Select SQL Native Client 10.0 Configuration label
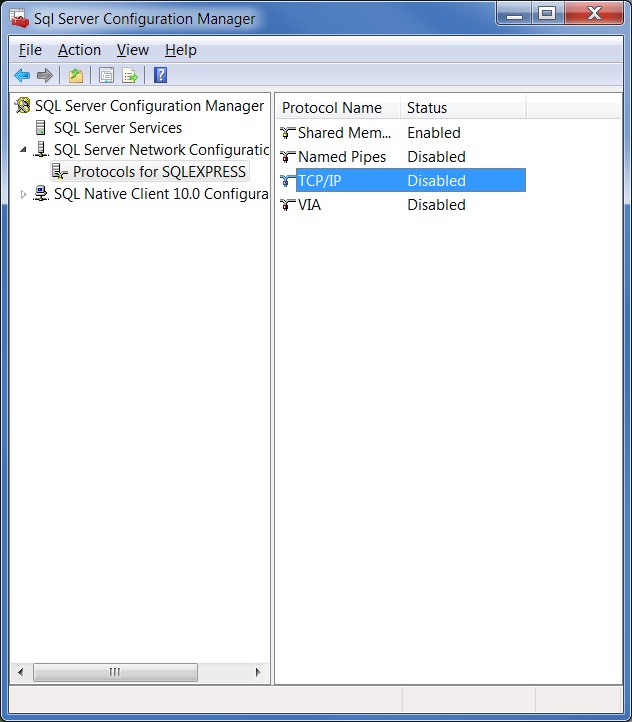This screenshot has width=632, height=722. (161, 194)
